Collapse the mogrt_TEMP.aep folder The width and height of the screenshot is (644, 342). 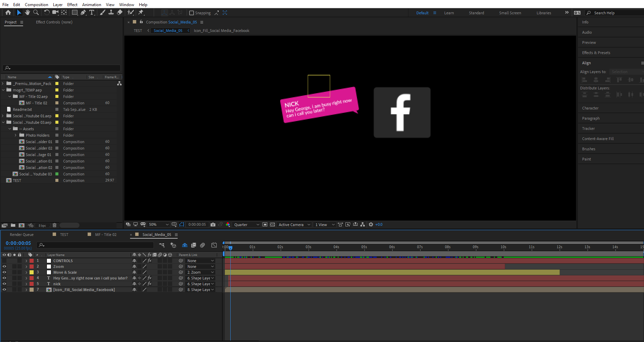3,90
